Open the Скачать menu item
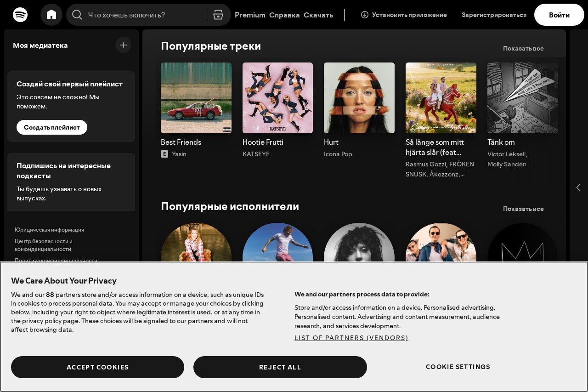The image size is (588, 392). [318, 15]
